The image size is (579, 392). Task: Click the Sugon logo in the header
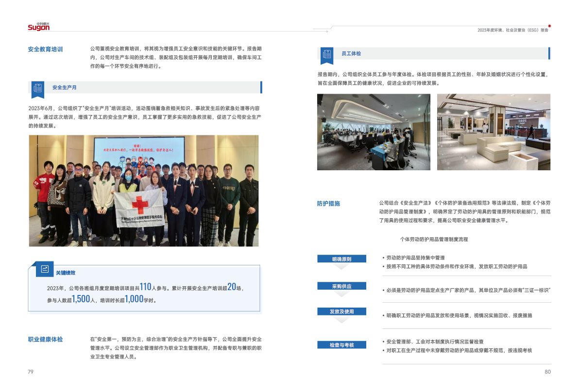pos(39,27)
